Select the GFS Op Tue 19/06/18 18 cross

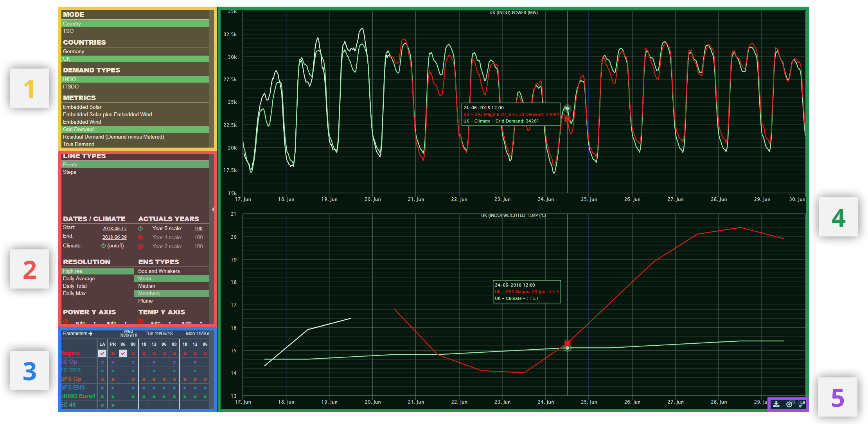pos(144,379)
